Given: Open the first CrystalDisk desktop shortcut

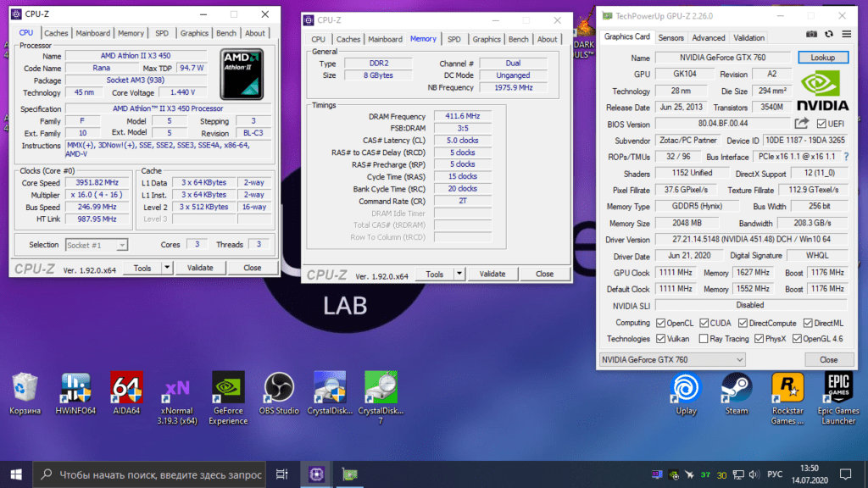Looking at the screenshot, I should tap(330, 393).
